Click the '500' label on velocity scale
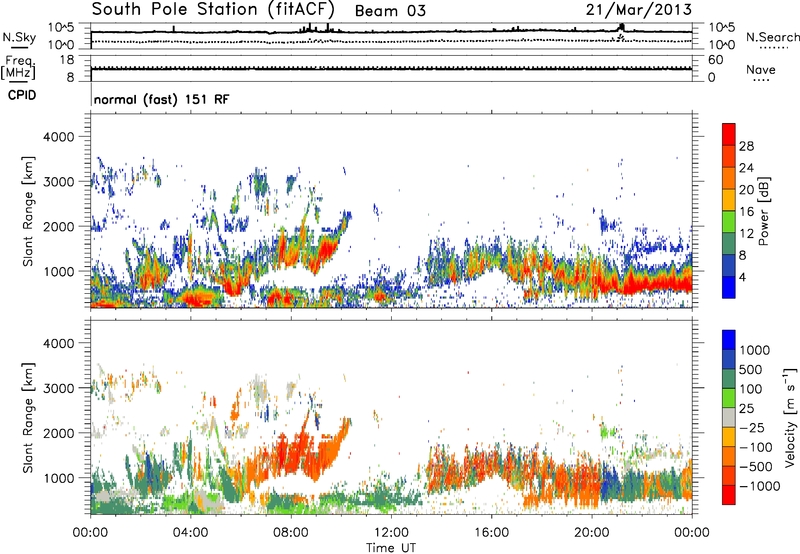Viewport: 800px width, 554px height. pyautogui.click(x=751, y=370)
